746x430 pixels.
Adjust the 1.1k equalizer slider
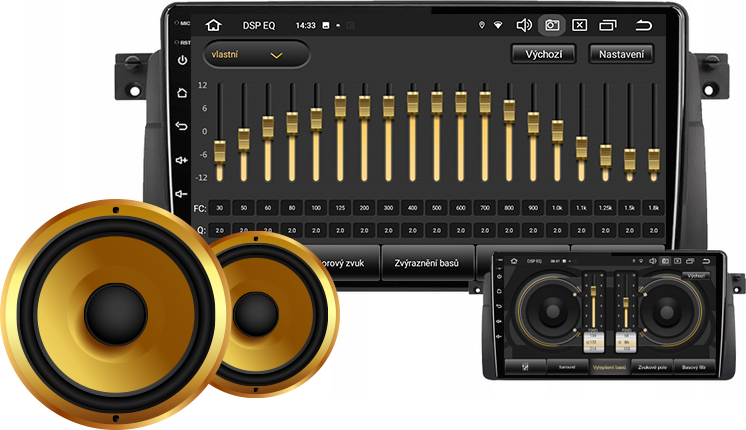581,148
